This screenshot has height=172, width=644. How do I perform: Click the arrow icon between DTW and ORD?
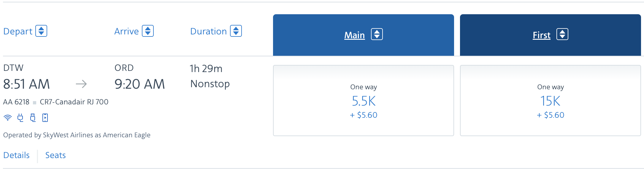81,84
